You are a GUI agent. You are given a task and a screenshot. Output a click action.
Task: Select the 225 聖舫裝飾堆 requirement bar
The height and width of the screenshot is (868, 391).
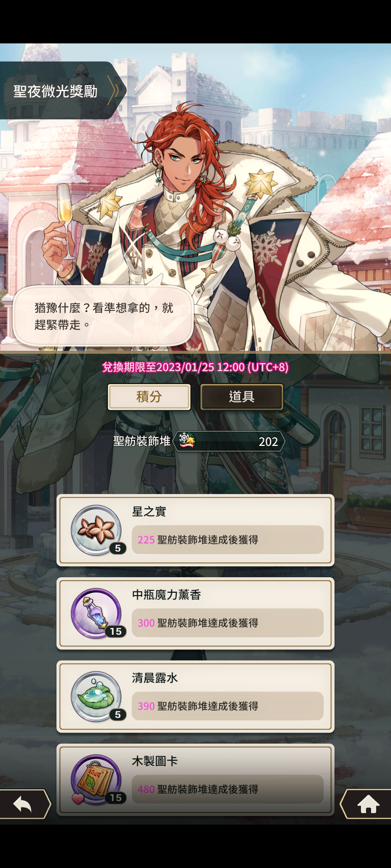(x=227, y=540)
